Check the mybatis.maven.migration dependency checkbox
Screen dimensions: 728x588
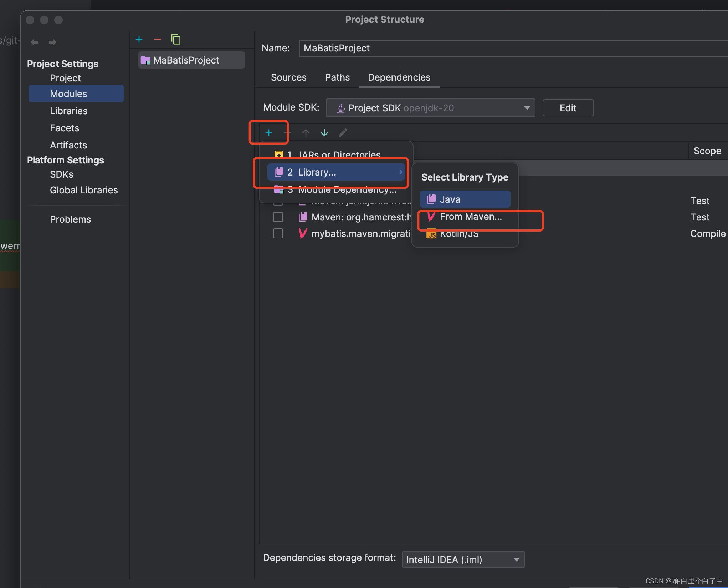pyautogui.click(x=278, y=233)
